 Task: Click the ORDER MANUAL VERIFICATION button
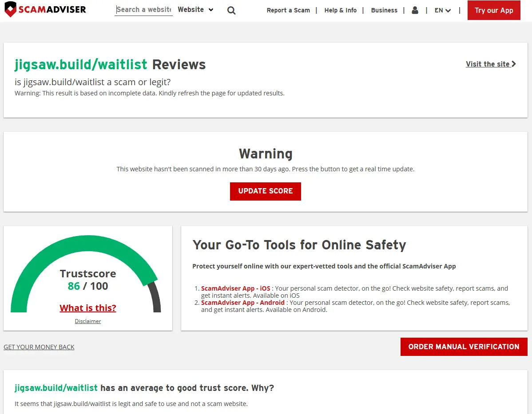(464, 347)
